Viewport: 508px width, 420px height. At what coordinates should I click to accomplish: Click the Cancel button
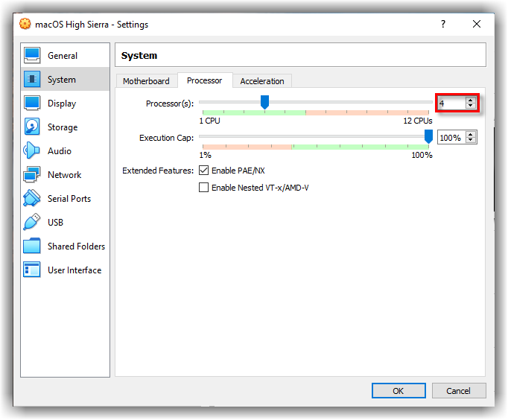click(458, 391)
